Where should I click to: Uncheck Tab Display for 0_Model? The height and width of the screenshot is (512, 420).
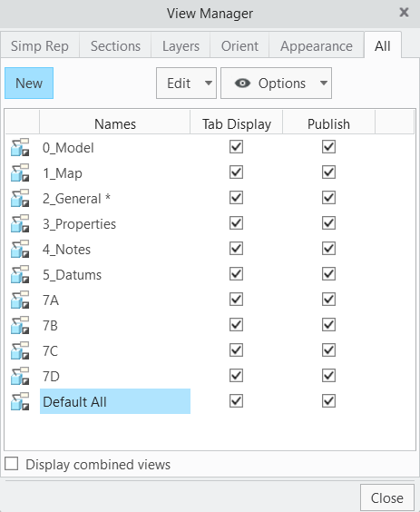236,147
